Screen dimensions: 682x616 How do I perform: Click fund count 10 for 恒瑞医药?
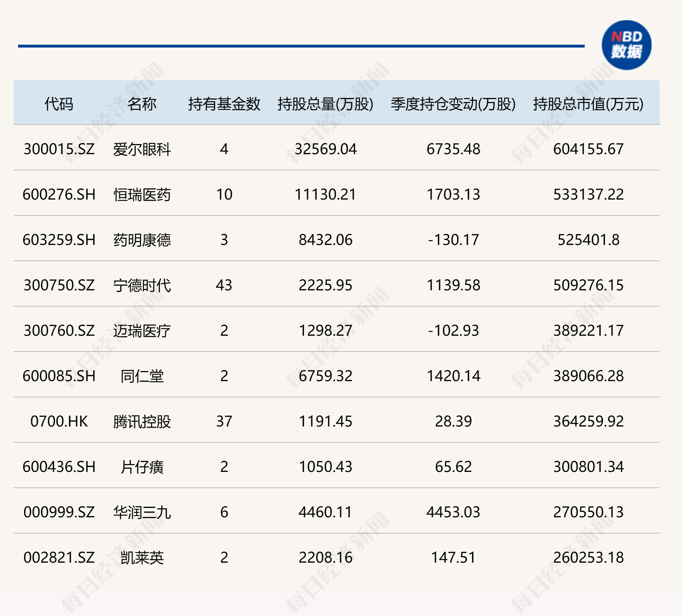pyautogui.click(x=224, y=195)
